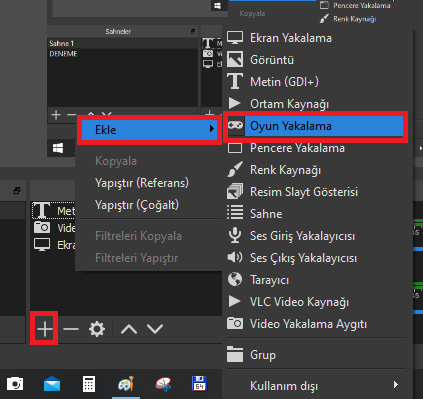Open the Ekle submenu
The height and width of the screenshot is (399, 423).
149,130
